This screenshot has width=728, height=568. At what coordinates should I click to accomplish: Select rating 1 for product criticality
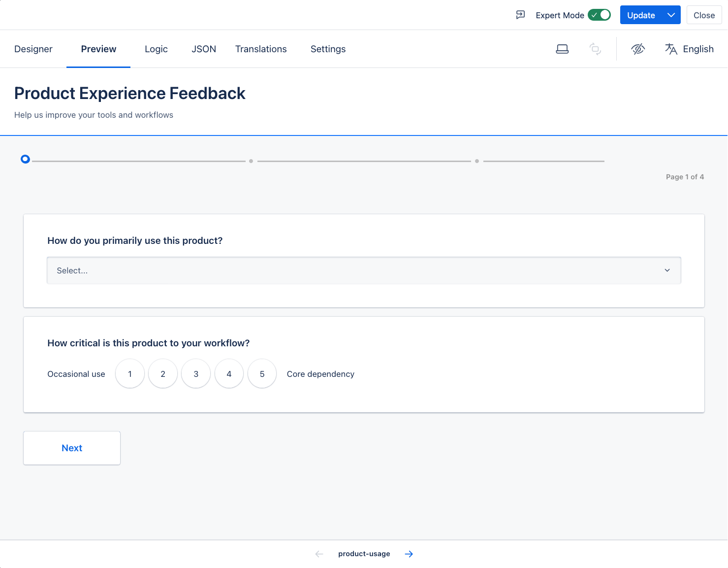coord(130,374)
